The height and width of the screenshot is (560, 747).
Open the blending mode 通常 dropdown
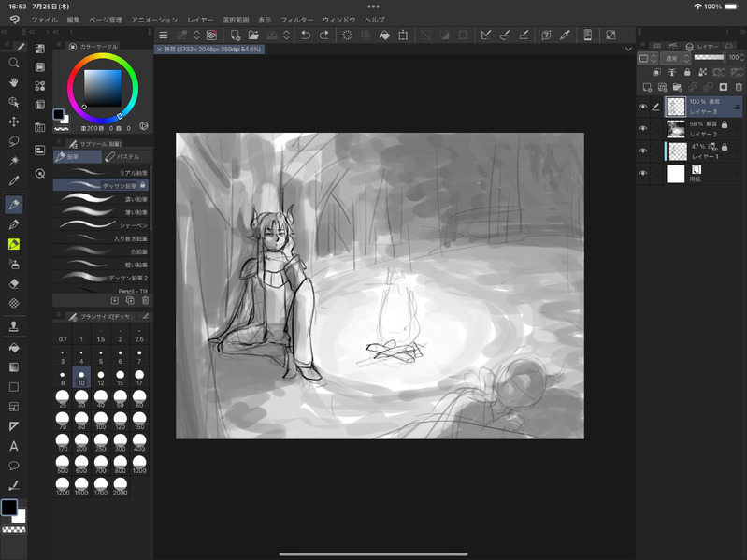pos(674,58)
